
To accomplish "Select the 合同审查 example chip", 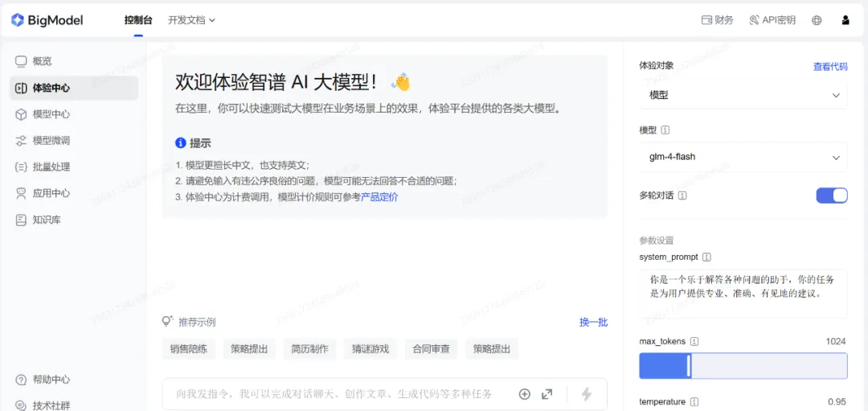I will [x=432, y=349].
